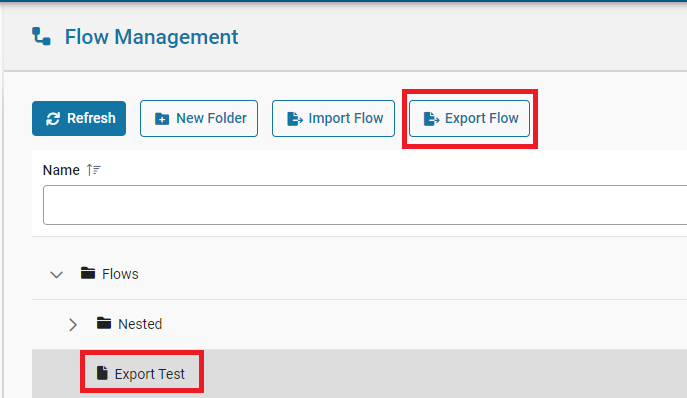Image resolution: width=687 pixels, height=398 pixels.
Task: Click the folder-plus icon on New Folder
Action: (162, 118)
